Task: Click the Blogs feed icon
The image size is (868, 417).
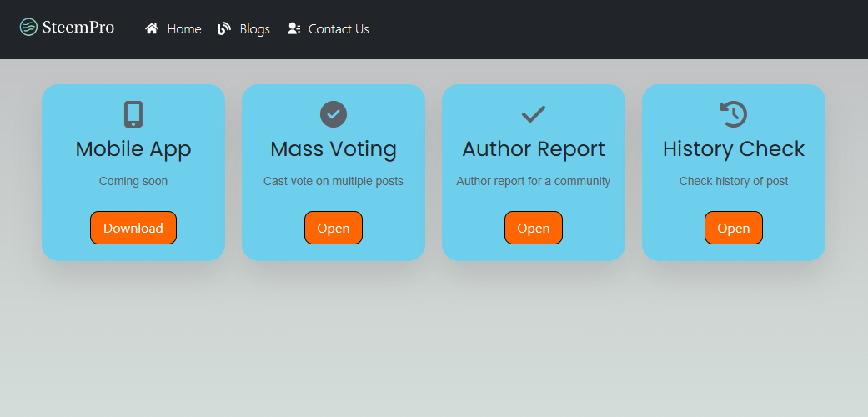Action: (x=223, y=28)
